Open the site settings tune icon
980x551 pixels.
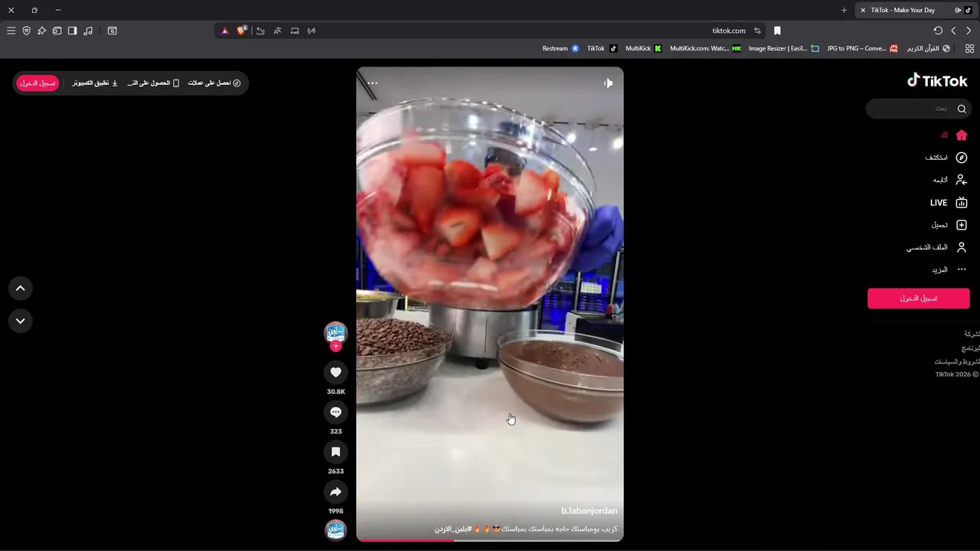click(757, 31)
